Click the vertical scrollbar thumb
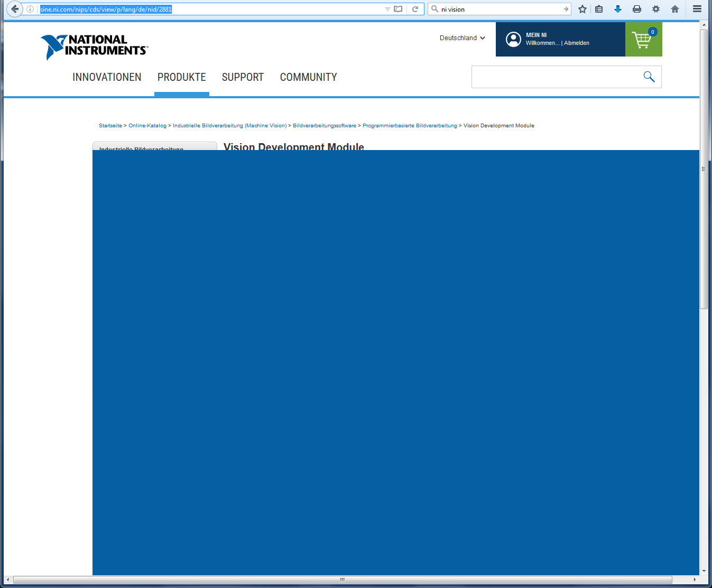This screenshot has width=712, height=588. [x=704, y=169]
